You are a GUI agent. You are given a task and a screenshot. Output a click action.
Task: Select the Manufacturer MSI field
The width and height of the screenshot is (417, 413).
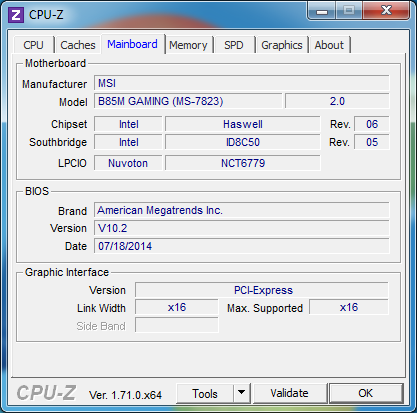tap(241, 83)
